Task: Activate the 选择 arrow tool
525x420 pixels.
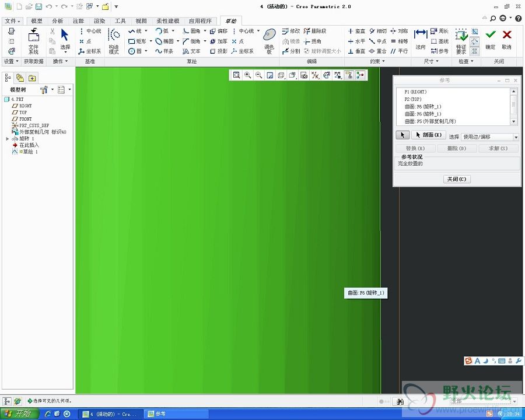Action: (x=65, y=40)
